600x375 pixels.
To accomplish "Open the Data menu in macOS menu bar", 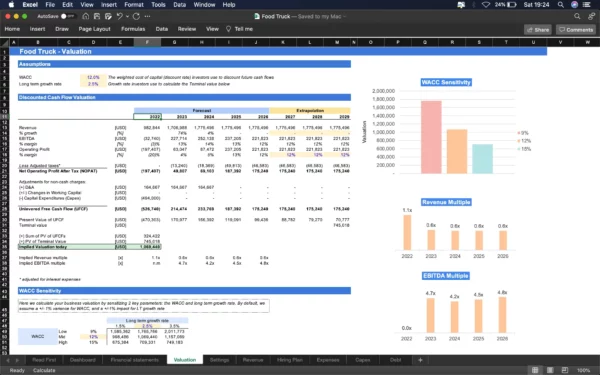I will (179, 5).
